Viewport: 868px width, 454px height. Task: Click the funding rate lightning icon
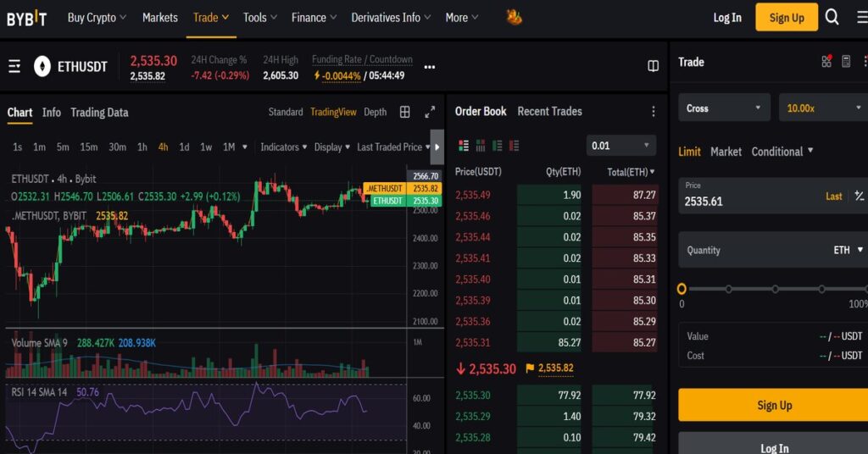317,75
